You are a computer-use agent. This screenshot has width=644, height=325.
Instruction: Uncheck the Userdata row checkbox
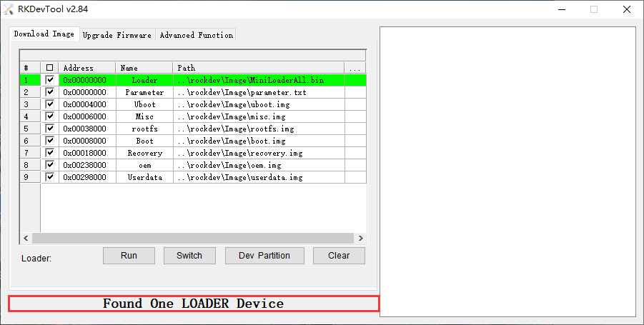49,177
